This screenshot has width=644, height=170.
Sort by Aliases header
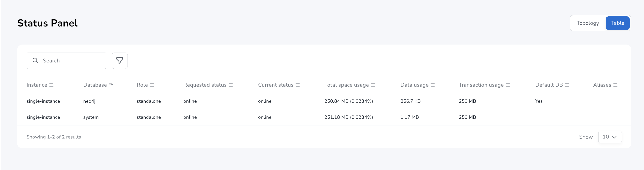[602, 85]
